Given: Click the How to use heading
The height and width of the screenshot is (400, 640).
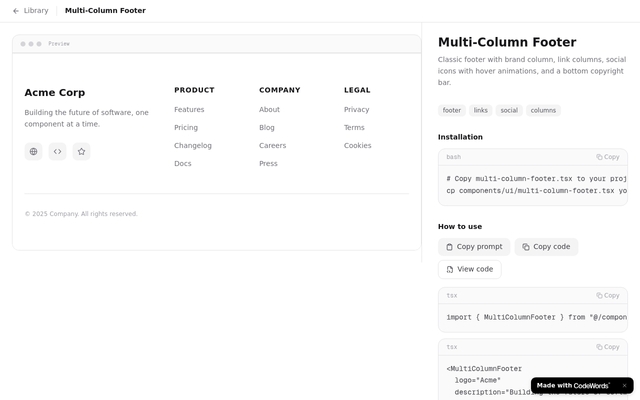Looking at the screenshot, I should [x=460, y=227].
